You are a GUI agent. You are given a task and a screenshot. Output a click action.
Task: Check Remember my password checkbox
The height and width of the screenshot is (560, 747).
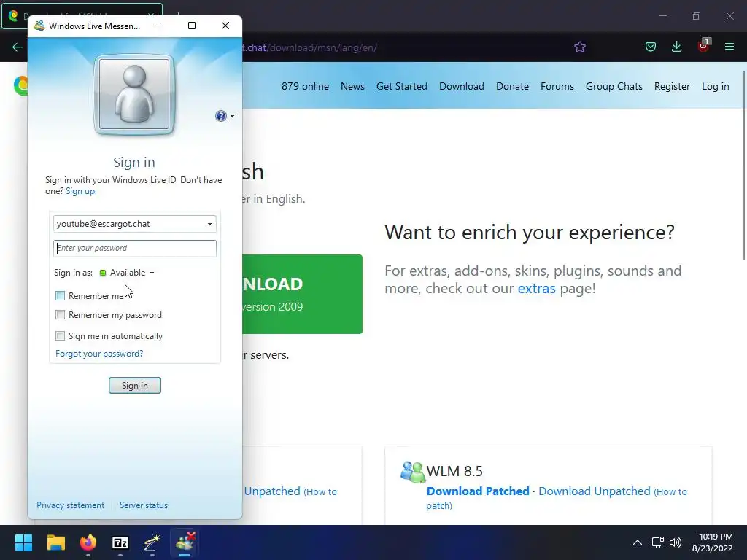[60, 315]
